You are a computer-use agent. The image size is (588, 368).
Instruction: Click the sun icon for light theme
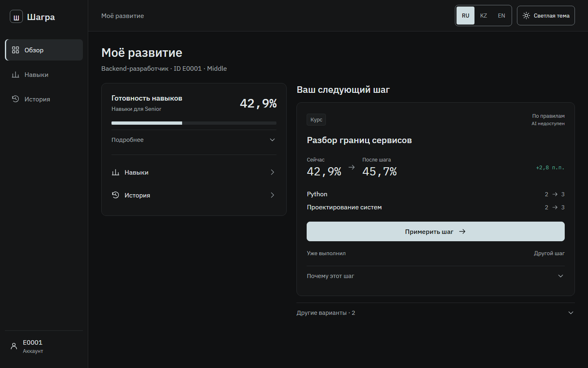tap(526, 16)
